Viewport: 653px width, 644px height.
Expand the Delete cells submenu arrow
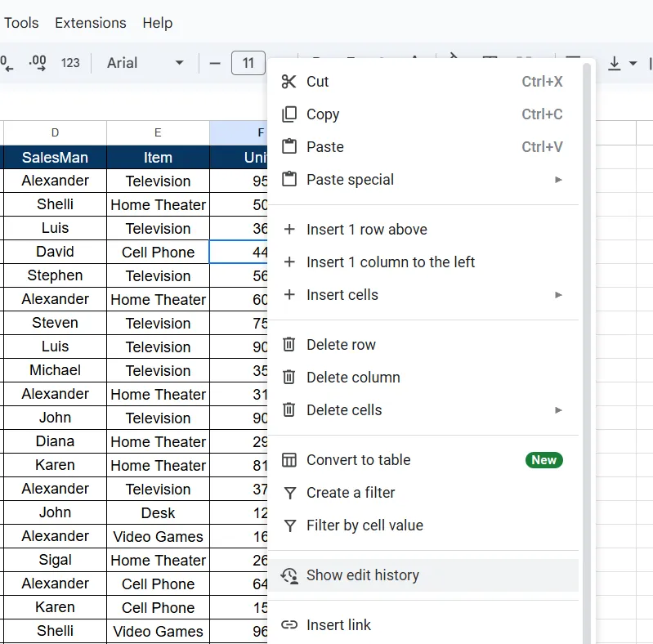click(558, 410)
